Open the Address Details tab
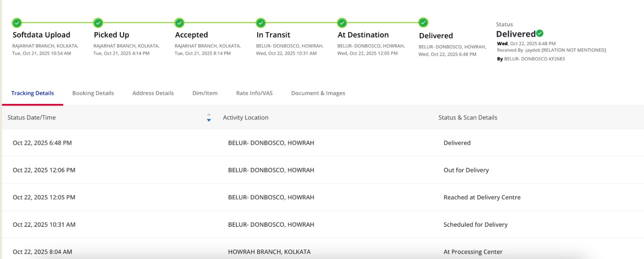 point(153,93)
